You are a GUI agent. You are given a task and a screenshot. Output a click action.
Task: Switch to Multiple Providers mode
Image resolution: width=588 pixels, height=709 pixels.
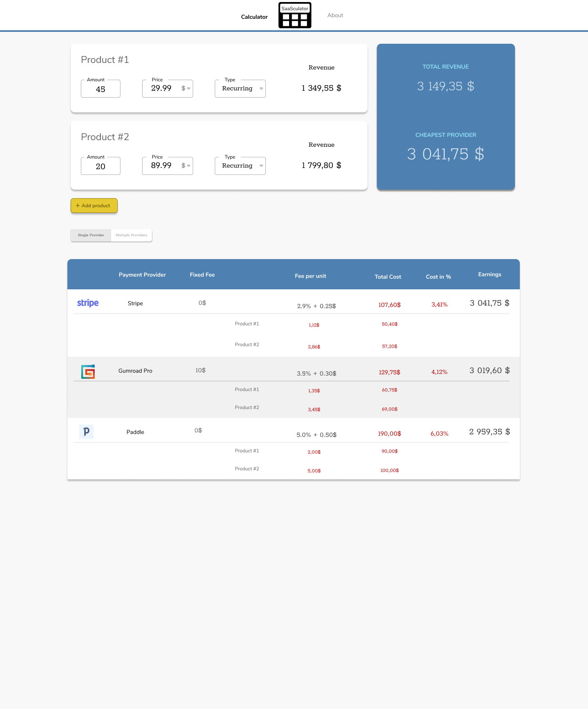click(131, 235)
